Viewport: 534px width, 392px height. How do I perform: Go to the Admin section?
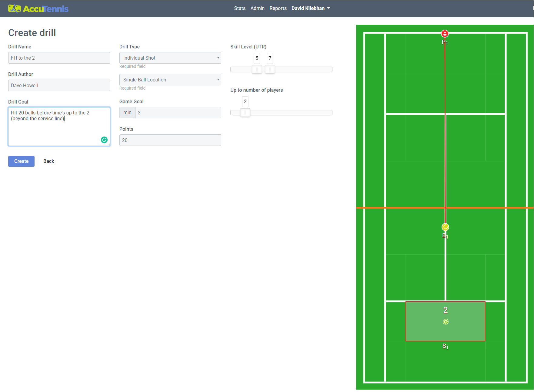257,8
